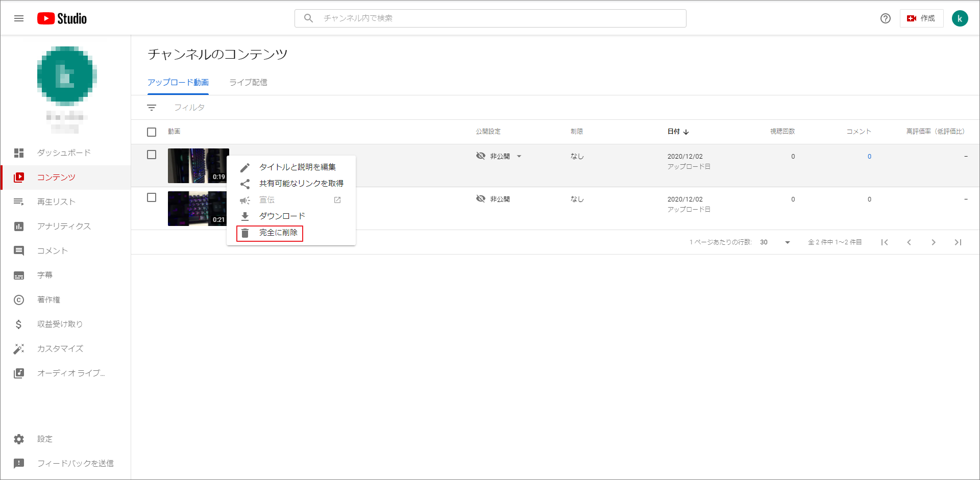Screen dimensions: 980x480
Task: Expand the first video's 非公開 visibility dropdown
Action: pyautogui.click(x=519, y=156)
